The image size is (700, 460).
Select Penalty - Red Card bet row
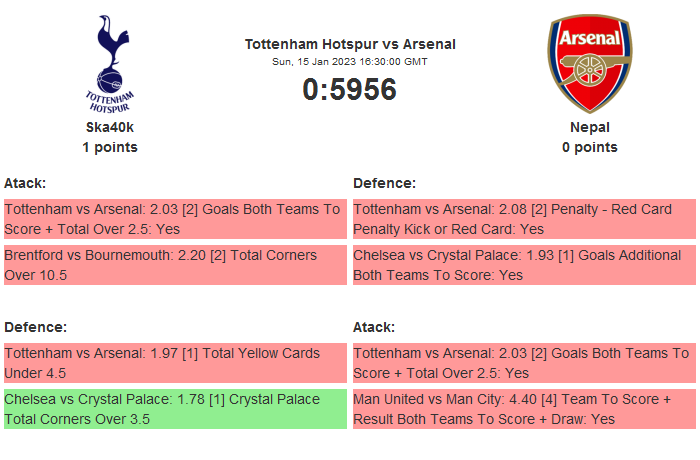point(523,219)
